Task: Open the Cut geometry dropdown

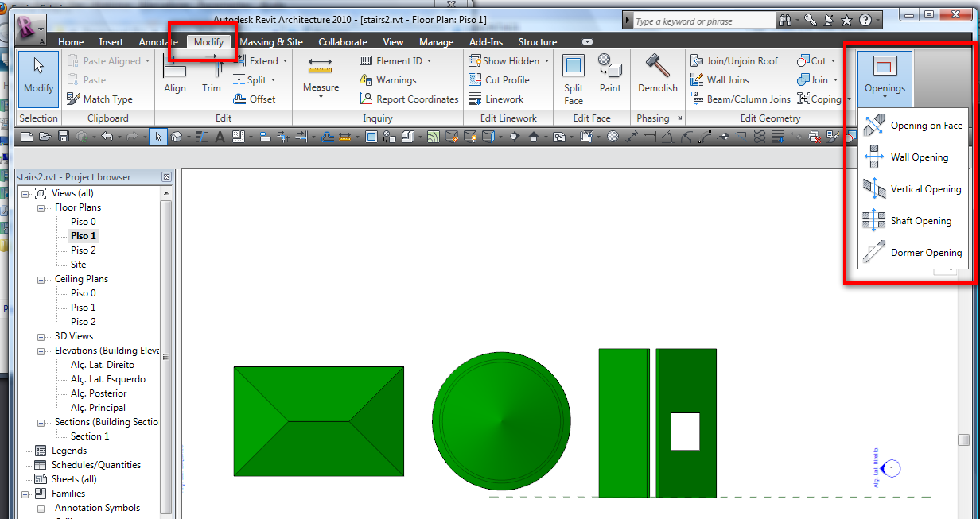Action: (x=833, y=61)
